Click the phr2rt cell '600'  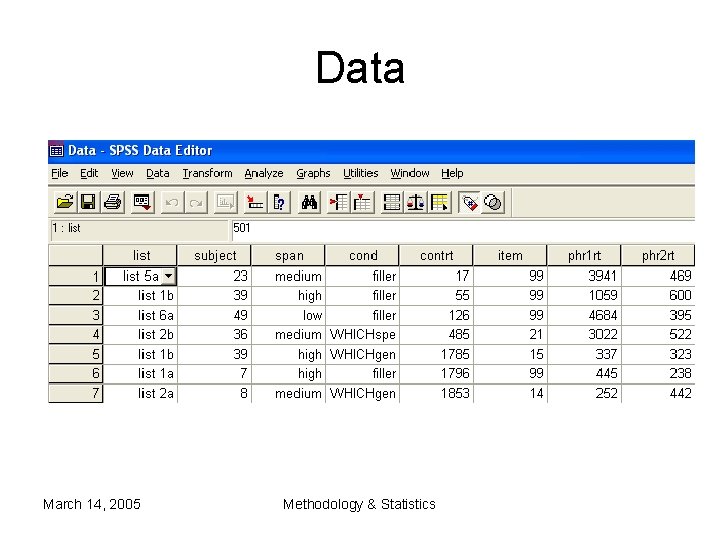pos(658,295)
